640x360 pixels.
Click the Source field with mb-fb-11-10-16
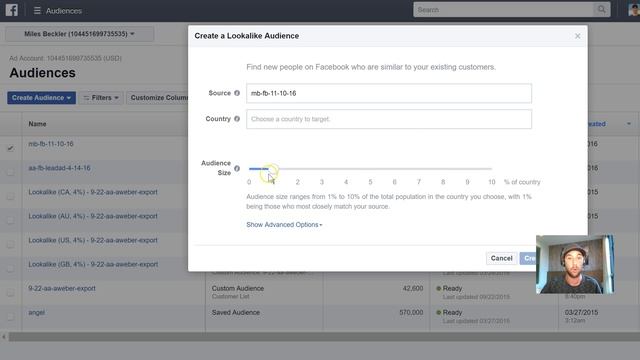point(389,93)
